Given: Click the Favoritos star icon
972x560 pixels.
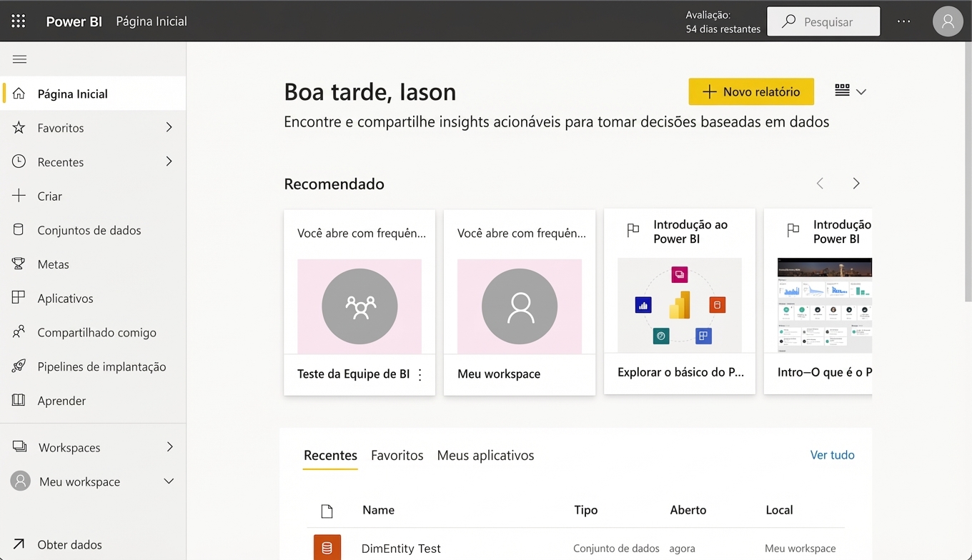Looking at the screenshot, I should (x=19, y=128).
